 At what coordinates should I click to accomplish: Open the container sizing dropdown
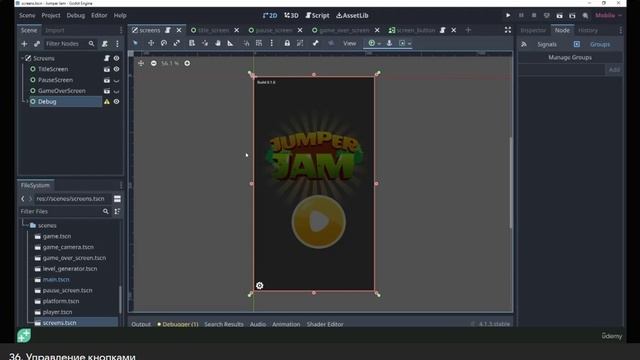coord(405,43)
